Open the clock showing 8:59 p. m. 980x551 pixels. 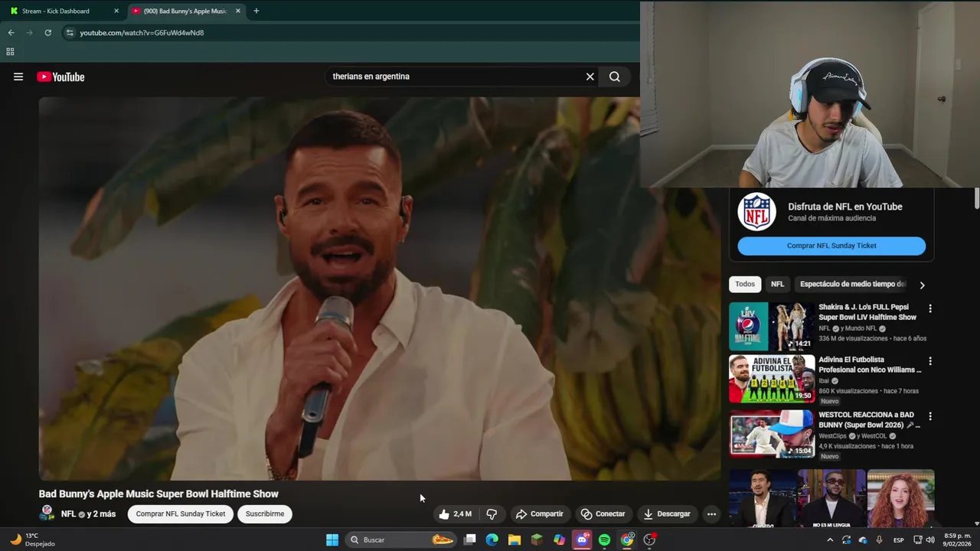(x=957, y=540)
